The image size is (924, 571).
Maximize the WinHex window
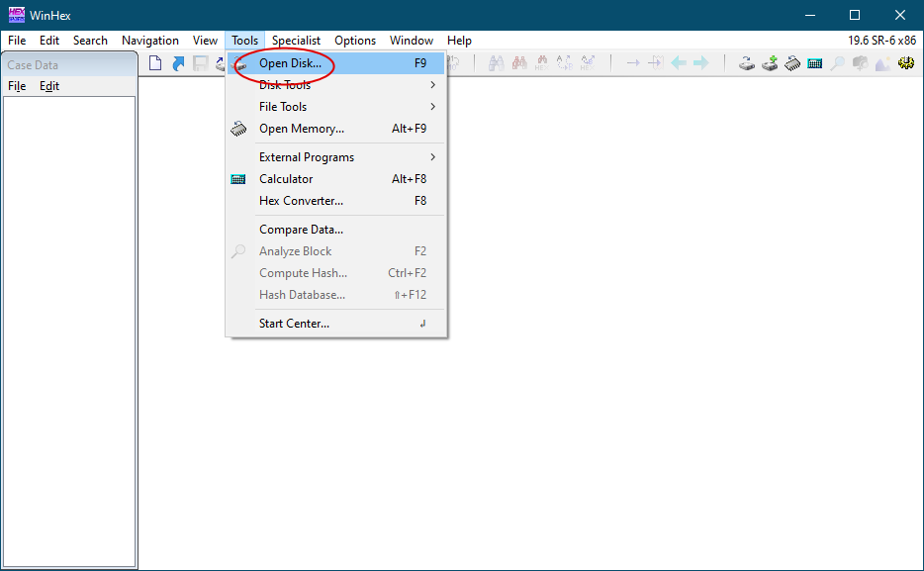[x=855, y=15]
